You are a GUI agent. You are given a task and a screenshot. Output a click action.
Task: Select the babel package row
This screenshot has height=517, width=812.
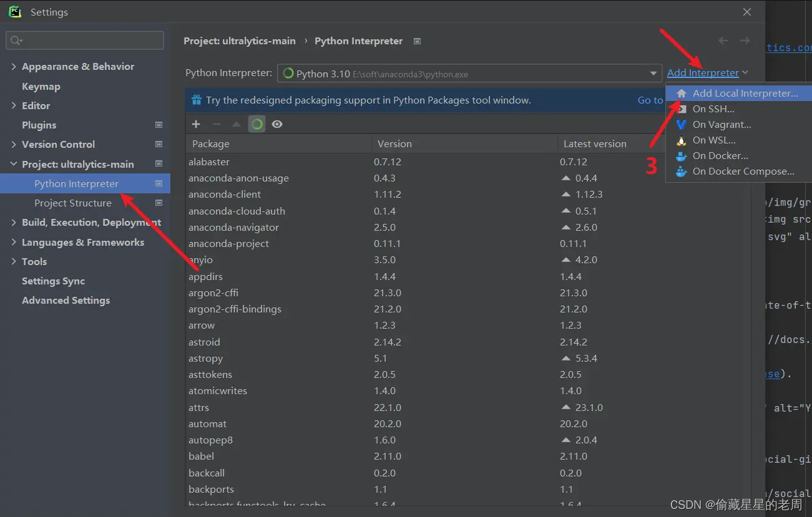point(468,456)
